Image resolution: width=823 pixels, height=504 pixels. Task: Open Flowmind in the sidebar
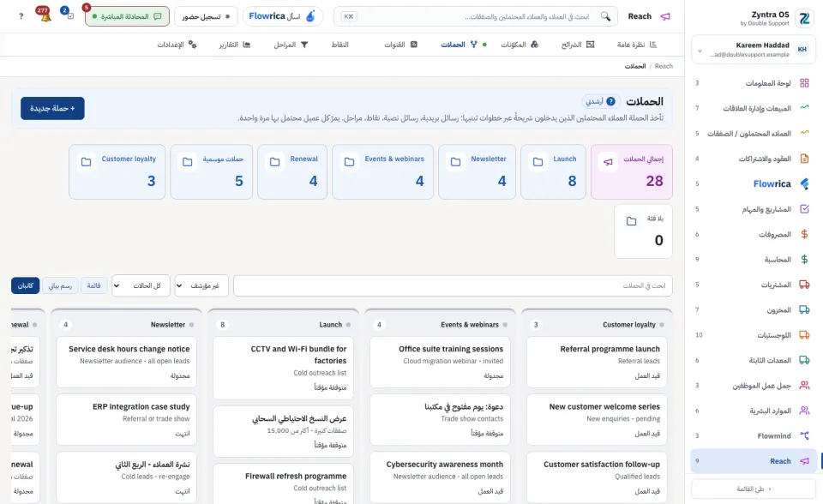click(752, 435)
